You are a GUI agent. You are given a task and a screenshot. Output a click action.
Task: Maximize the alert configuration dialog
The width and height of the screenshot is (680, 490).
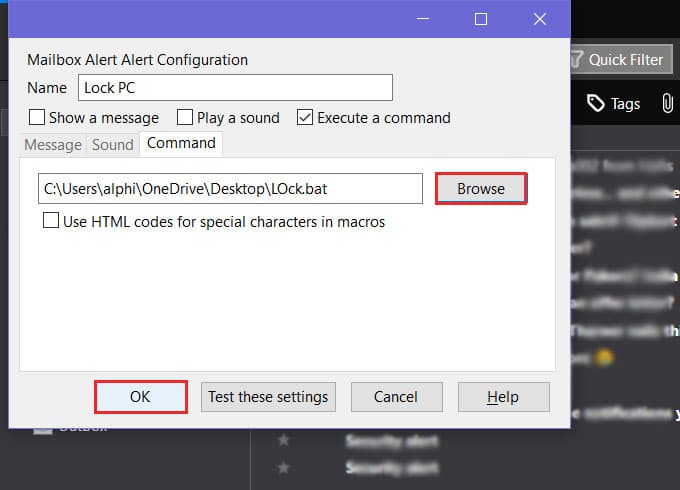pos(481,19)
